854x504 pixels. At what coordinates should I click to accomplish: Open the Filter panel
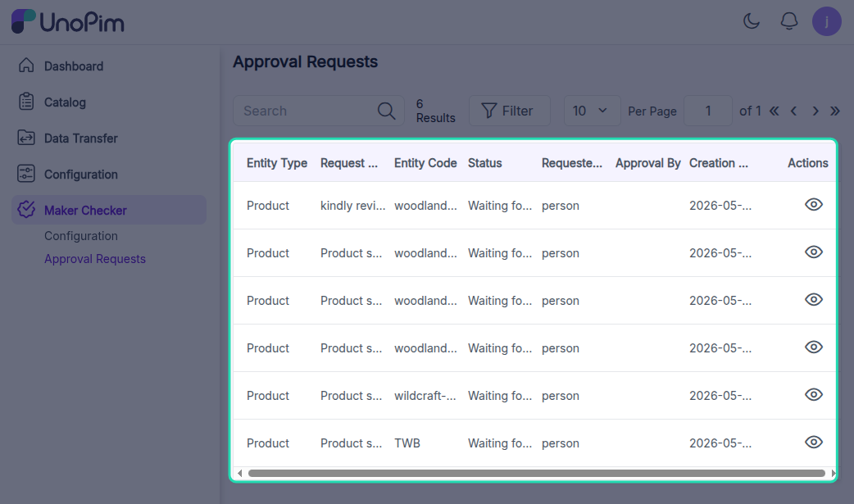pos(509,111)
